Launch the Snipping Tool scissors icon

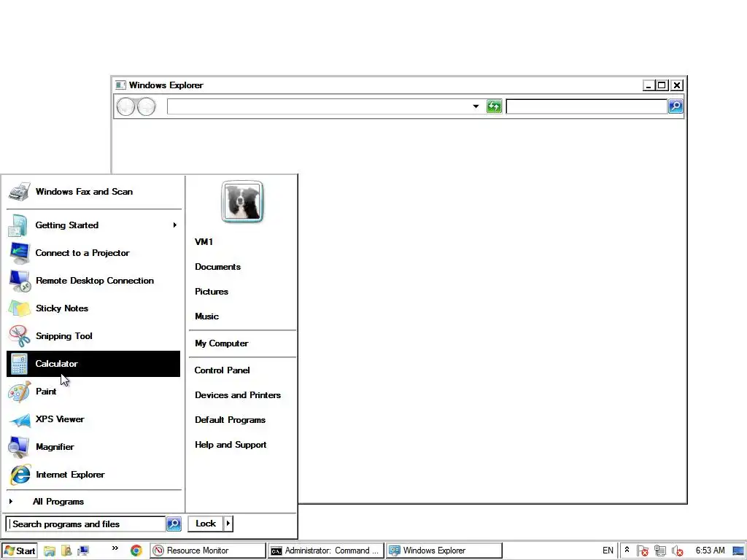pos(20,336)
